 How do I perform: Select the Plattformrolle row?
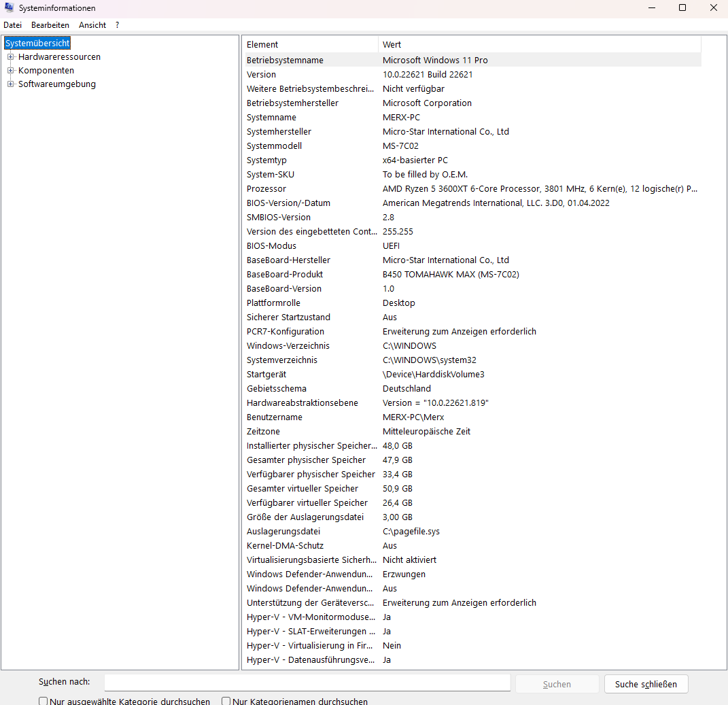coord(472,303)
